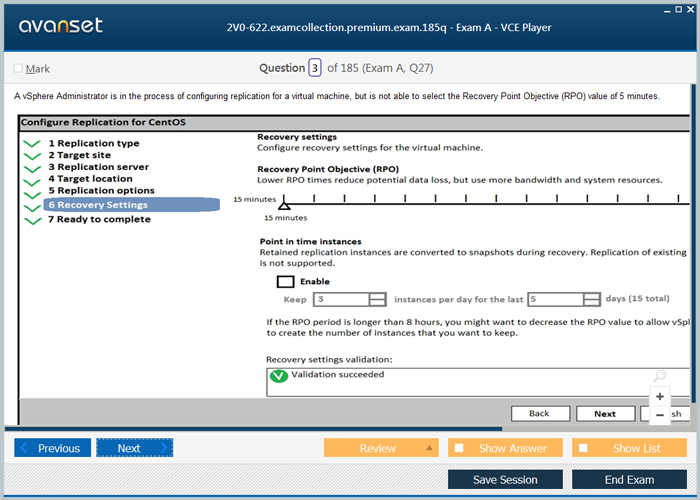
Task: Close the VCE Player window
Action: pyautogui.click(x=690, y=9)
